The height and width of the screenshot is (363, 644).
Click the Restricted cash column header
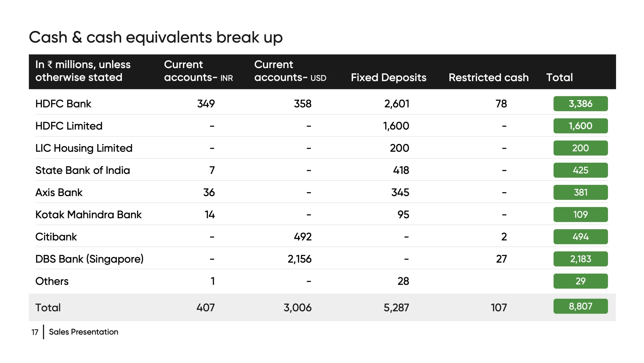pos(489,78)
